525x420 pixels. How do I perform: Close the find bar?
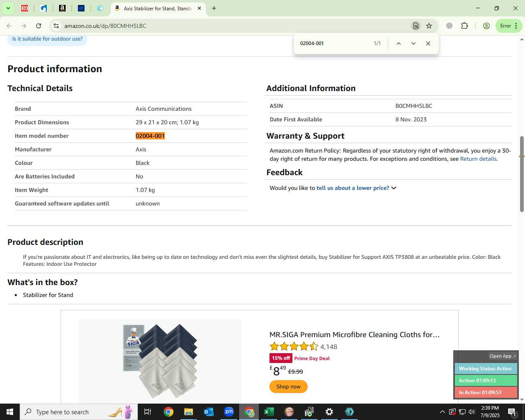point(428,43)
